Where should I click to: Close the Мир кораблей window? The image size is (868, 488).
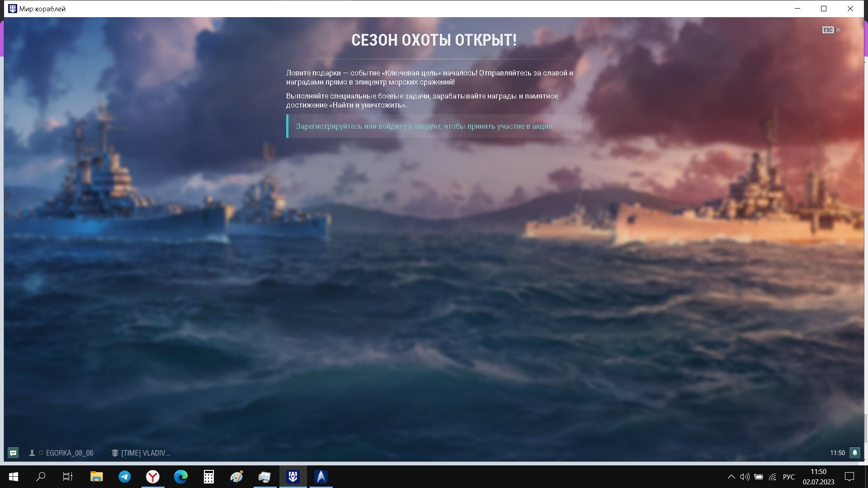tap(850, 9)
